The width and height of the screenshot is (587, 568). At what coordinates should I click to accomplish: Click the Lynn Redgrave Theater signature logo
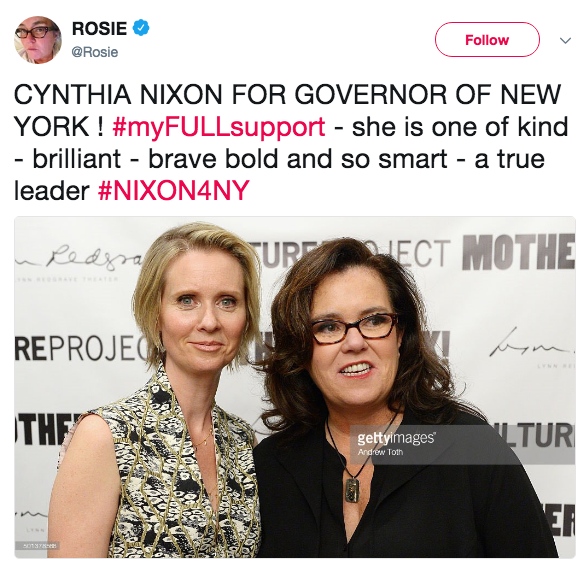point(77,259)
